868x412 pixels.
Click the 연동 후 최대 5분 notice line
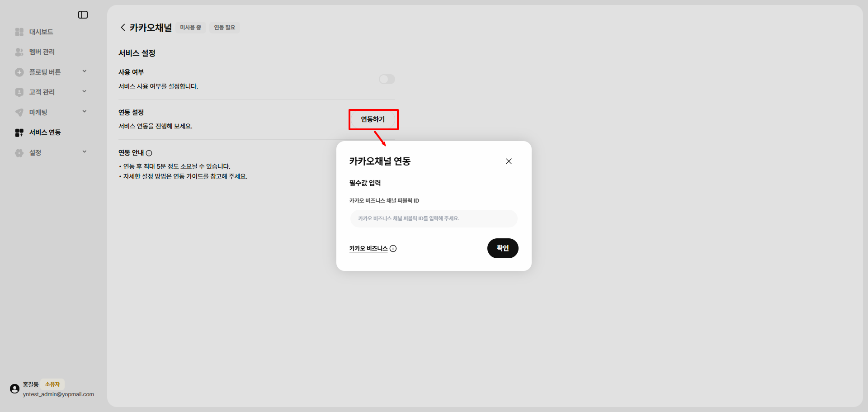pos(177,166)
